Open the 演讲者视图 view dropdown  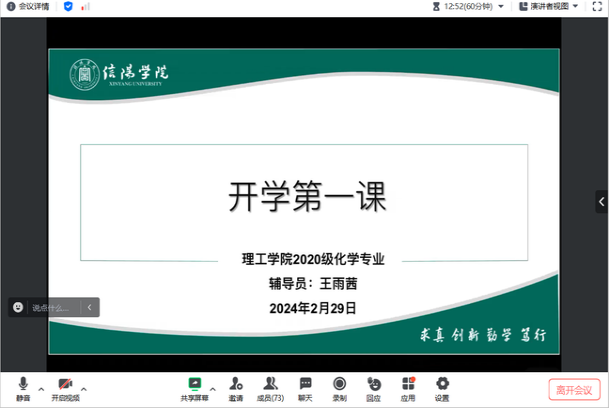(550, 6)
